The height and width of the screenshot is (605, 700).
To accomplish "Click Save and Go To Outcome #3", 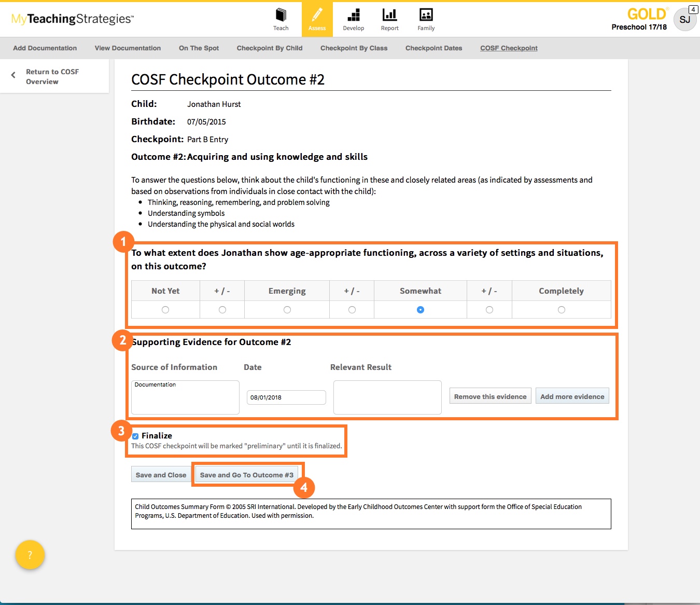I will pos(246,475).
